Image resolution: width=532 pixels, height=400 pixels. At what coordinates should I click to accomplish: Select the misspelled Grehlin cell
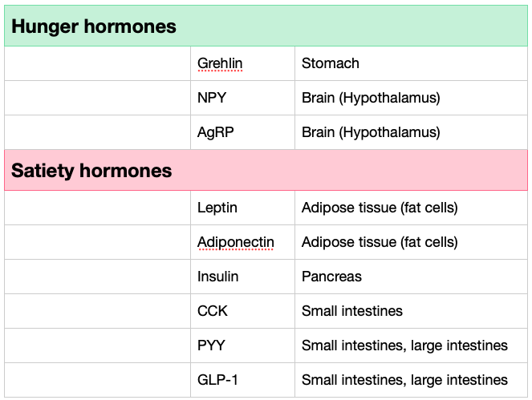[x=242, y=63]
